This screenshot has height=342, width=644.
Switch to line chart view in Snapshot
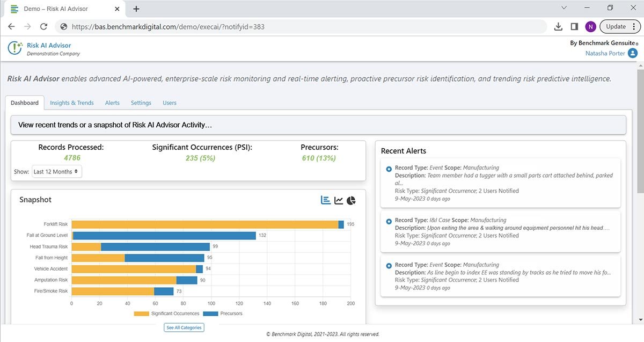pyautogui.click(x=339, y=200)
